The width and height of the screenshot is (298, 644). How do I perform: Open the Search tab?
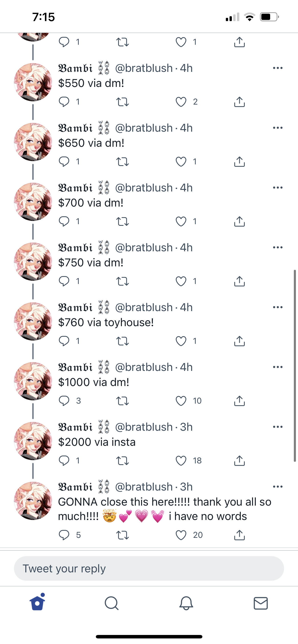[x=112, y=603]
